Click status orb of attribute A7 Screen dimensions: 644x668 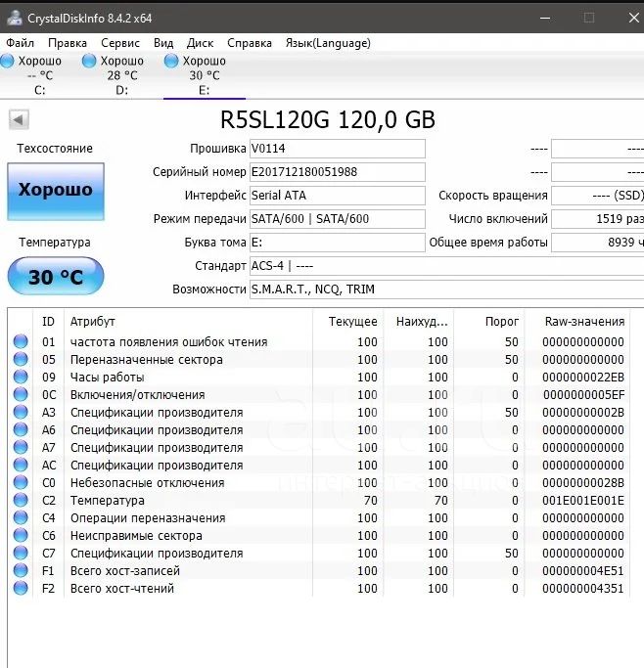(21, 447)
